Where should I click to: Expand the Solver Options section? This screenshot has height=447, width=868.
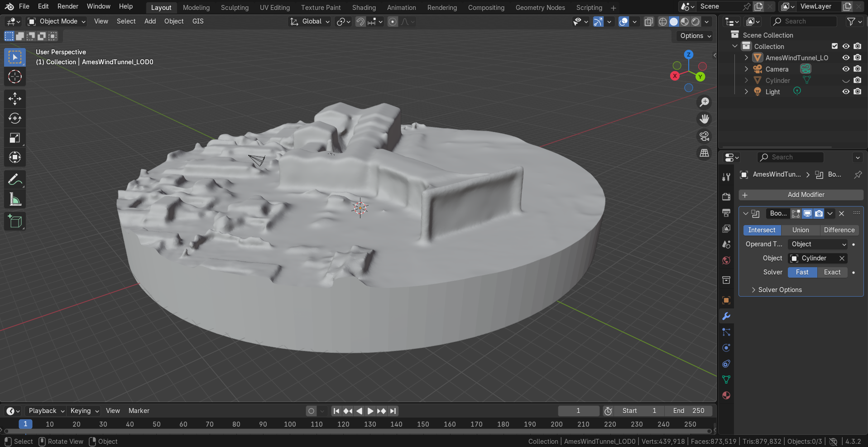click(x=780, y=290)
